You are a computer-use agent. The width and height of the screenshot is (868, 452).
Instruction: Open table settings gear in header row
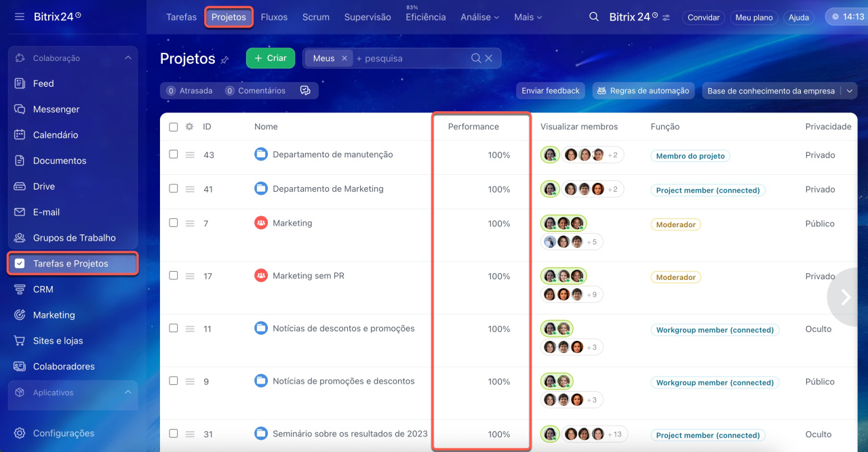point(189,127)
